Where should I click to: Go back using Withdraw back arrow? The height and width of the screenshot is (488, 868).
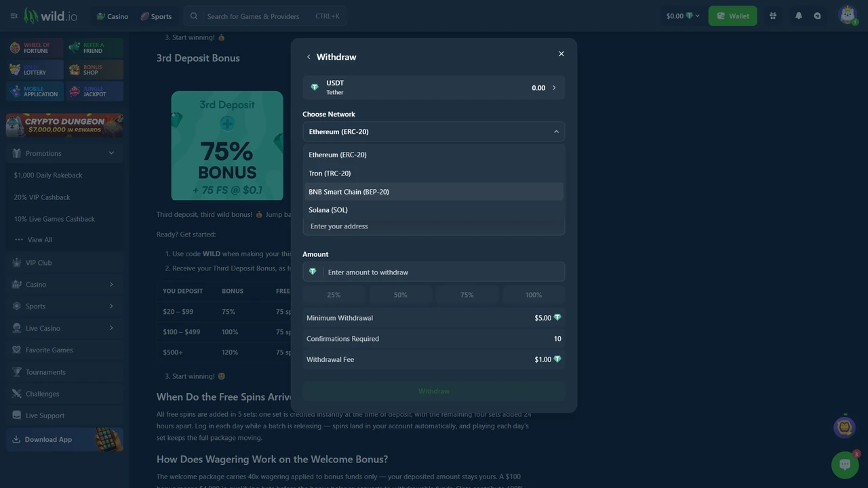pos(309,57)
